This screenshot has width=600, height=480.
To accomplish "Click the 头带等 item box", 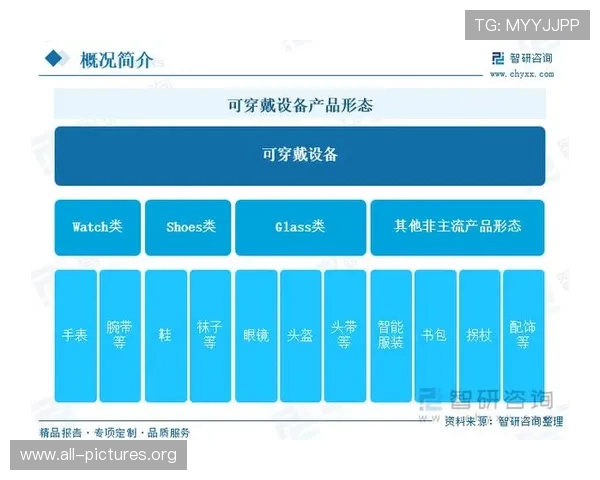I will (345, 336).
